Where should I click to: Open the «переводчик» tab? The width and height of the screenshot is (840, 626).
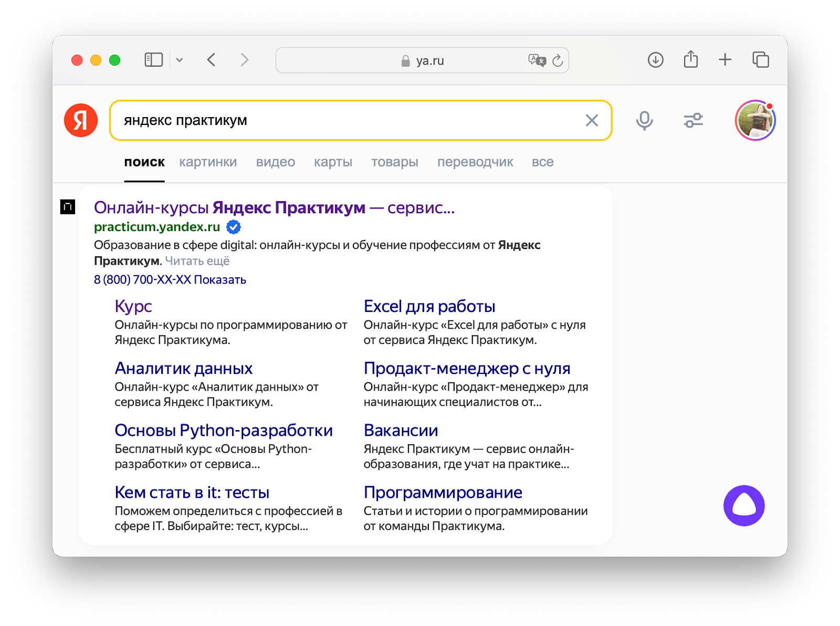475,162
